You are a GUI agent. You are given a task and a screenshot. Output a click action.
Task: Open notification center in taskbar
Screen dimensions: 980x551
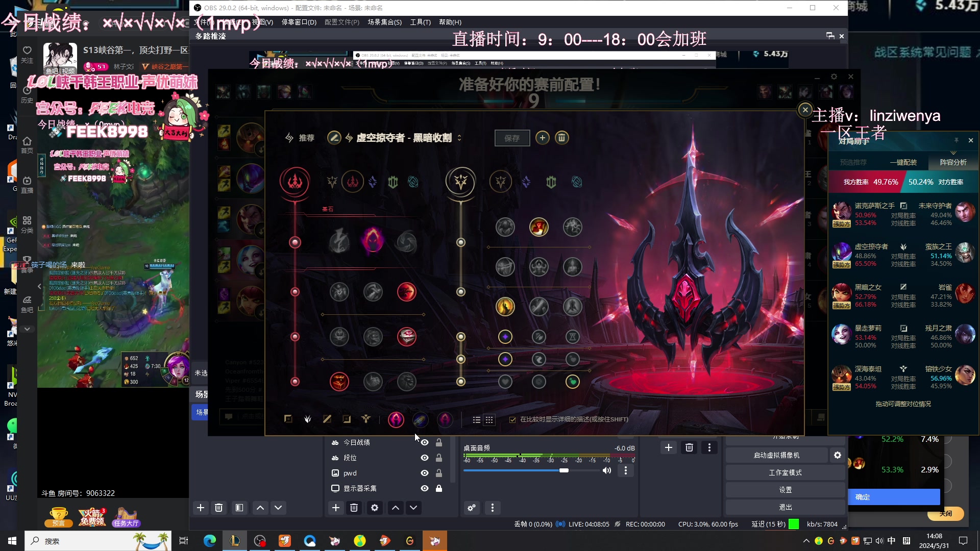pos(963,541)
